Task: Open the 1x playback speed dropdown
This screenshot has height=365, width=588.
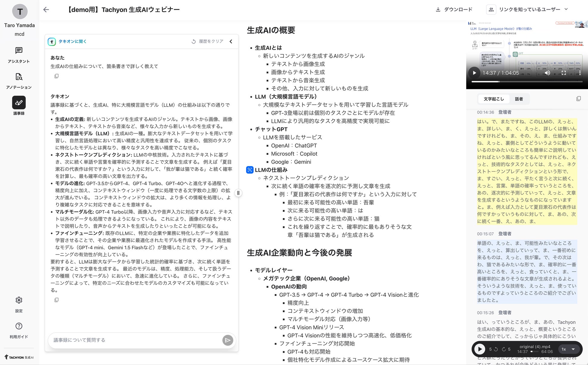Action: [x=568, y=349]
